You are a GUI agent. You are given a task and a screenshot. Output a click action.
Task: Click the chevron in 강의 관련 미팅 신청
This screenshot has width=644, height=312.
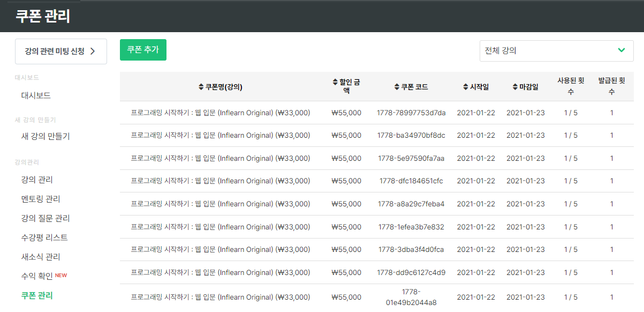pyautogui.click(x=92, y=51)
